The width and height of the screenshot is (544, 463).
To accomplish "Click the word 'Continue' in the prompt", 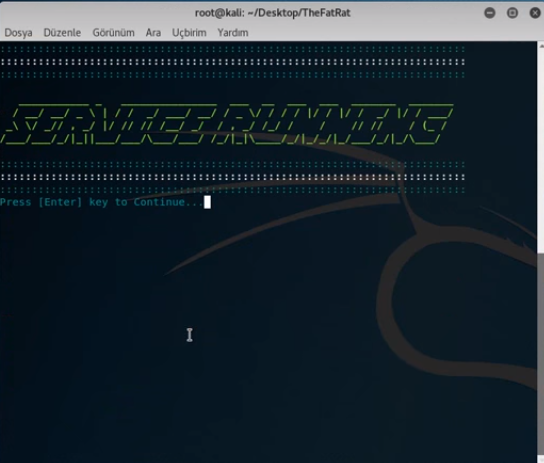I will (159, 202).
